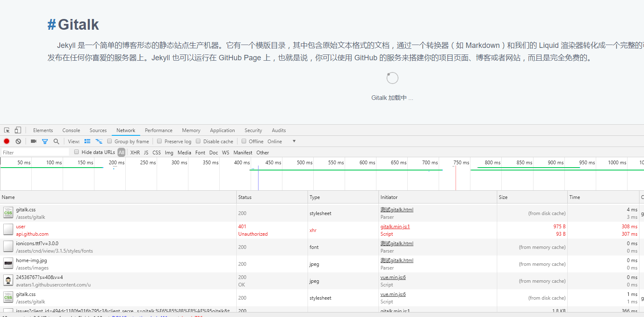644x317 pixels.
Task: Filter requests by XHR
Action: click(135, 152)
